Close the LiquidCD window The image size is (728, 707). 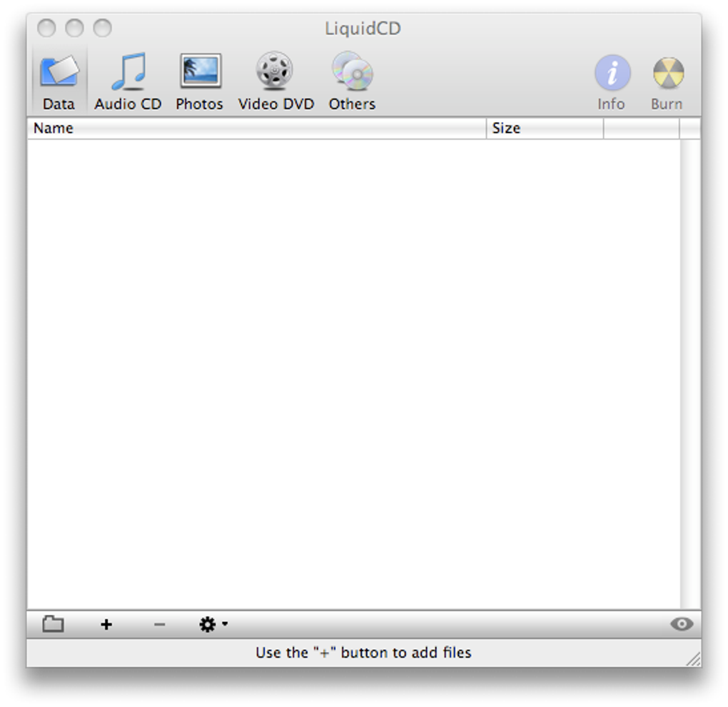46,28
